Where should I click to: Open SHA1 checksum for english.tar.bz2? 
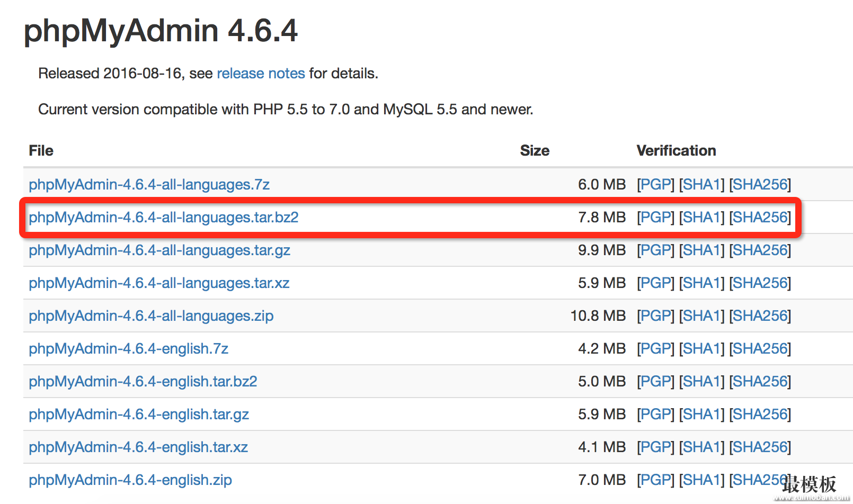pyautogui.click(x=701, y=381)
